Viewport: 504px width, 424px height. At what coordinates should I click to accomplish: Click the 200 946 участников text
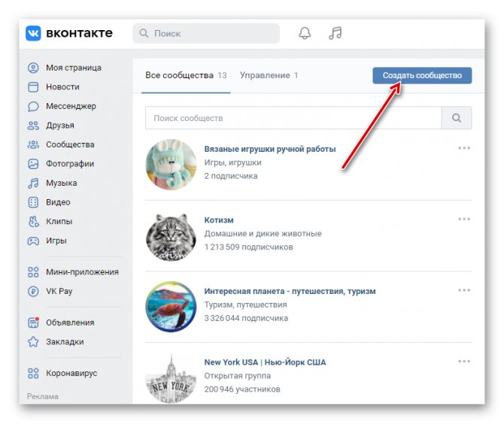(x=242, y=389)
